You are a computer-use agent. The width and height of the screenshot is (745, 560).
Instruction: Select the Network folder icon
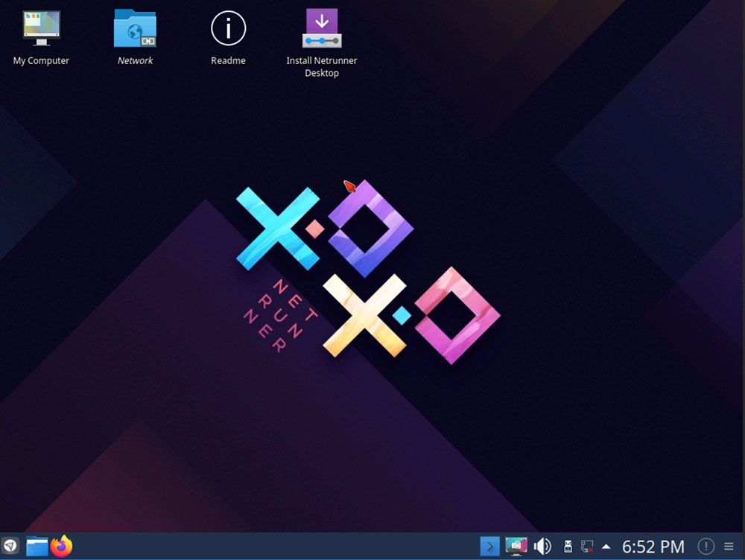[135, 28]
